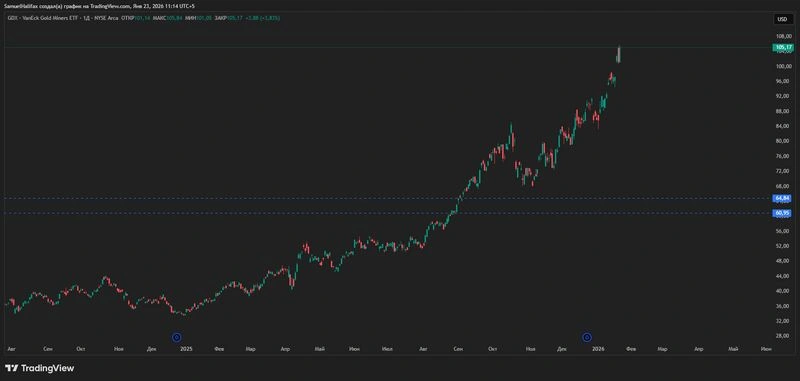Click the latest grey candle at chart top
800x381 pixels.
pyautogui.click(x=619, y=54)
